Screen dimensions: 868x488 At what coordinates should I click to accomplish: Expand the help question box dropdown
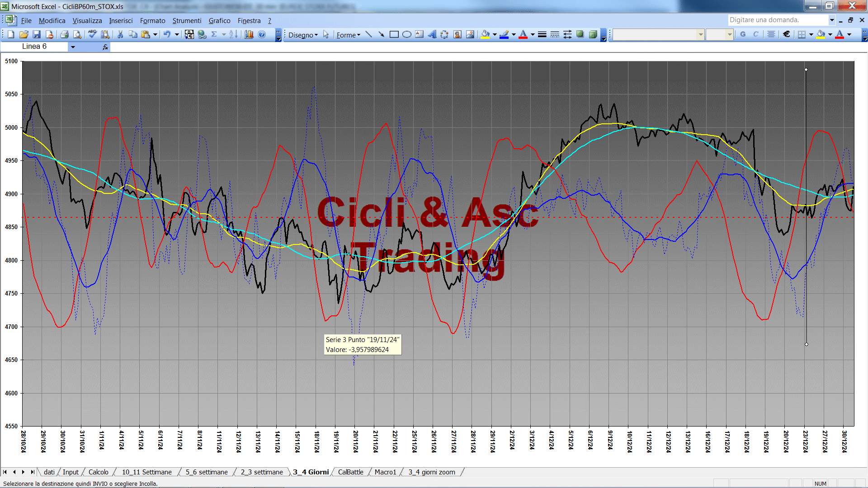point(832,20)
